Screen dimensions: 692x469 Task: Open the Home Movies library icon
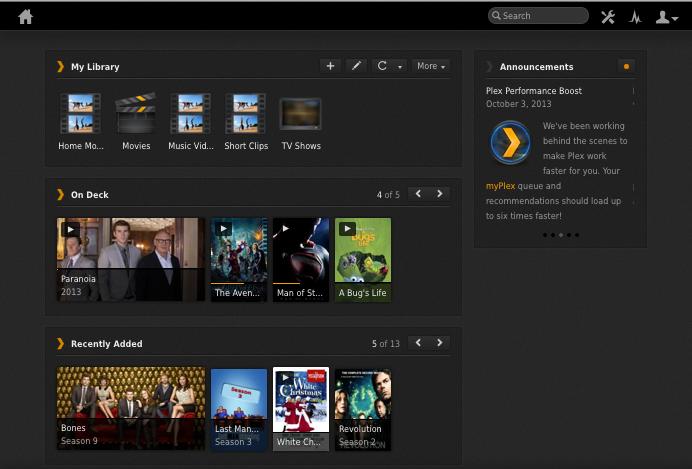[x=80, y=115]
